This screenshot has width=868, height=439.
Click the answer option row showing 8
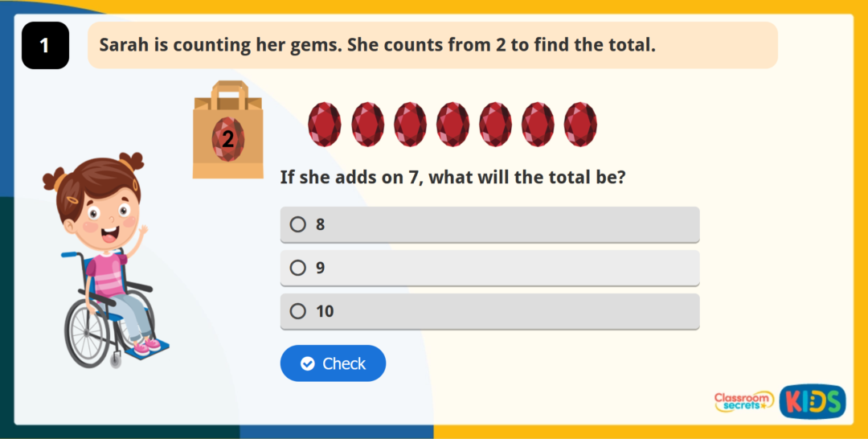[x=489, y=224]
